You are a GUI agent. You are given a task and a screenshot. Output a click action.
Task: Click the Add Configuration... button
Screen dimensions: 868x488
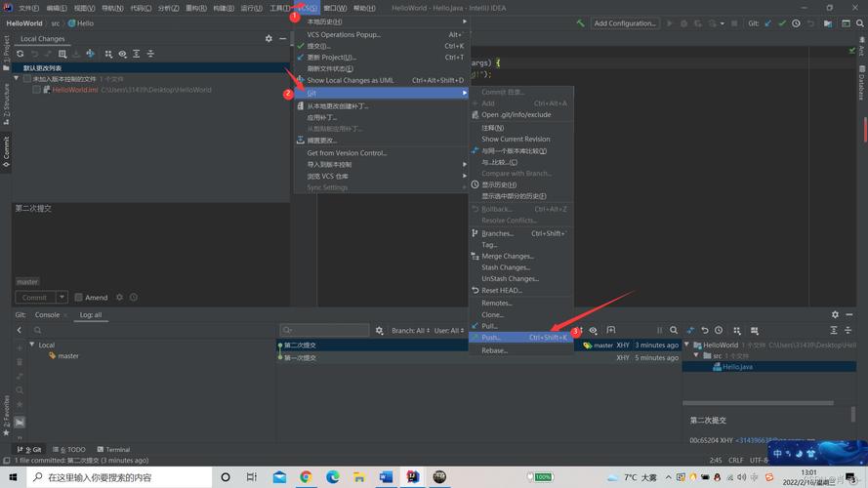coord(625,23)
